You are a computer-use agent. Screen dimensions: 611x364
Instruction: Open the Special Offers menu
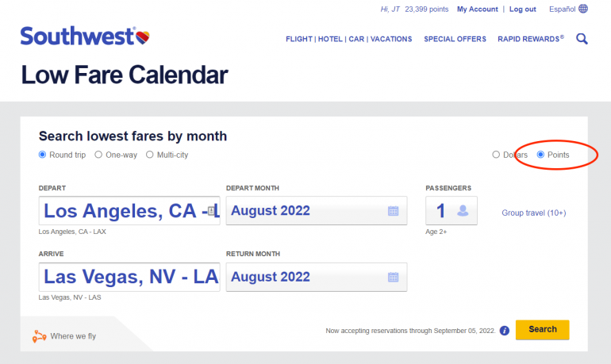point(455,39)
